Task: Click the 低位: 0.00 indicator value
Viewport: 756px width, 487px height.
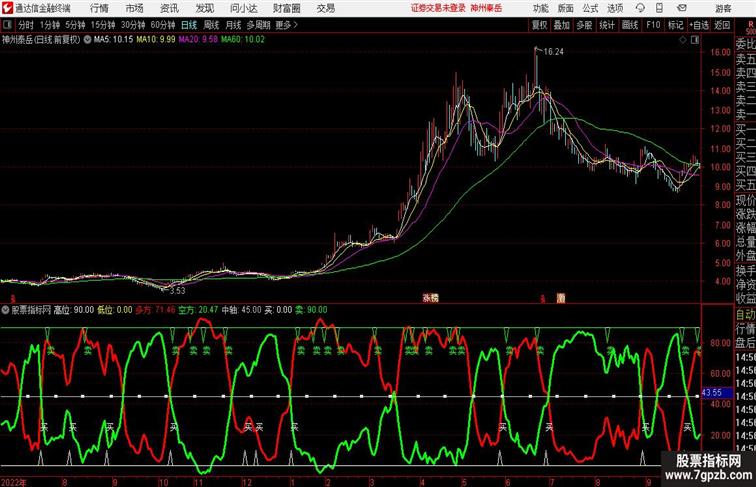Action: [x=115, y=310]
